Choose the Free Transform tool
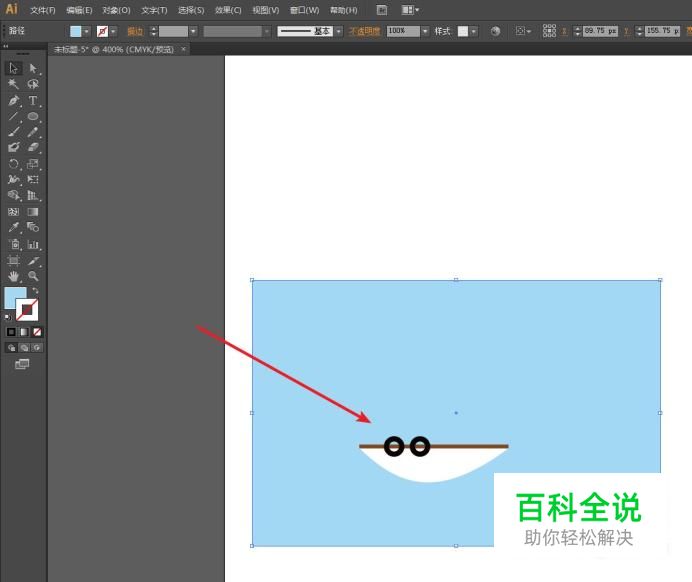Viewport: 692px width, 582px height. 33,179
